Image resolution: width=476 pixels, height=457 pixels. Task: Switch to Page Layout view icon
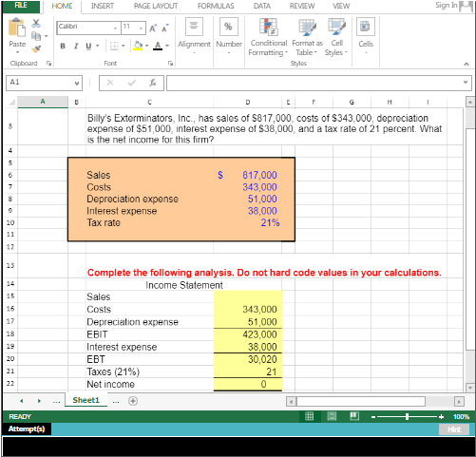point(332,416)
